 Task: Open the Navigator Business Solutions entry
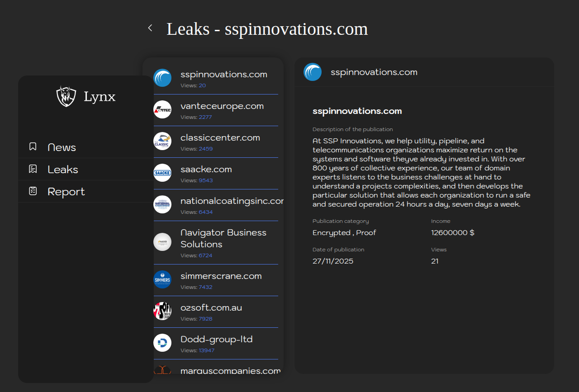coord(223,238)
